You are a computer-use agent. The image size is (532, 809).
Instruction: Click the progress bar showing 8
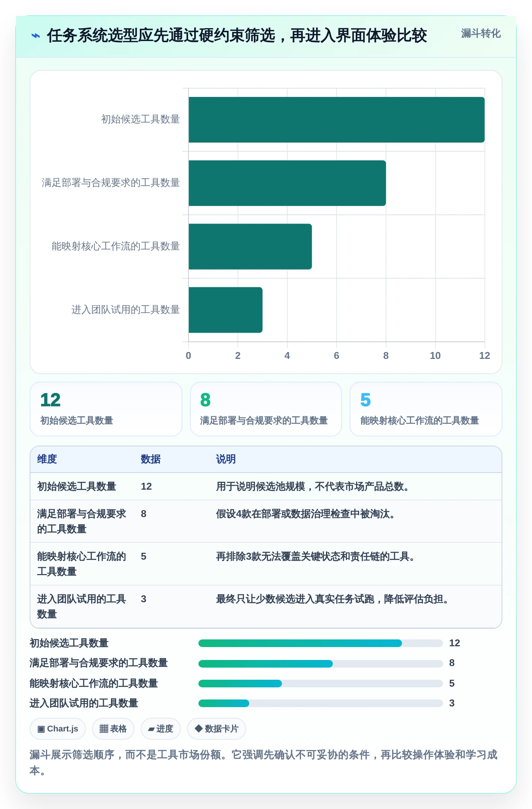(320, 664)
